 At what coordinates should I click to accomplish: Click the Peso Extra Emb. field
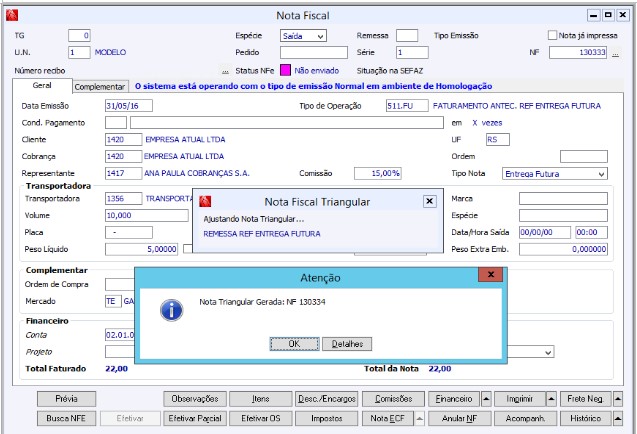563,249
